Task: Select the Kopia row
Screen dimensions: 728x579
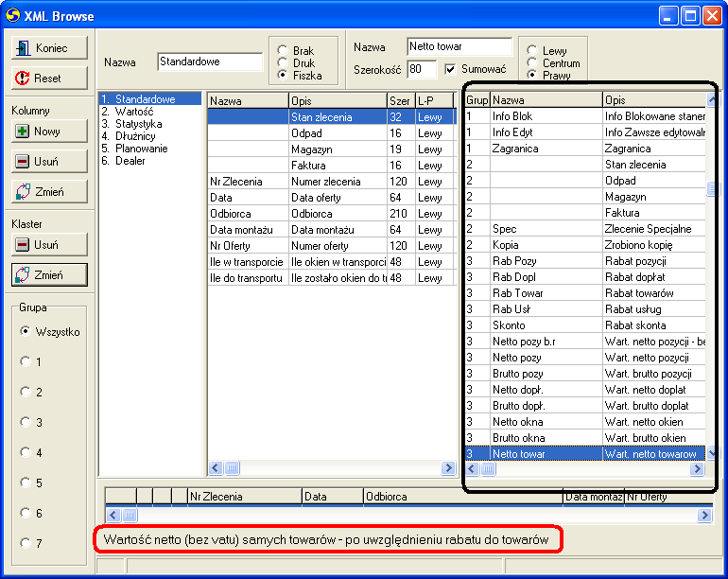Action: (585, 245)
